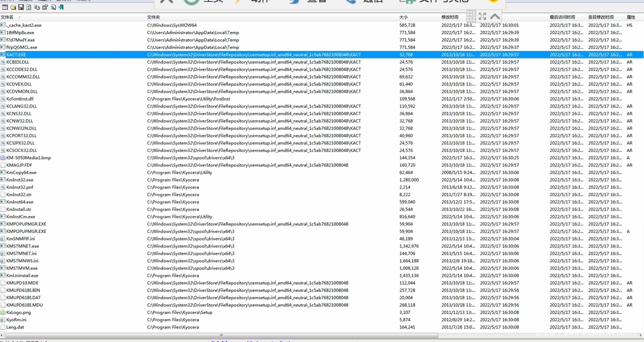Click the save floppy disk toolbar icon
The image size is (644, 342).
click(x=21, y=8)
